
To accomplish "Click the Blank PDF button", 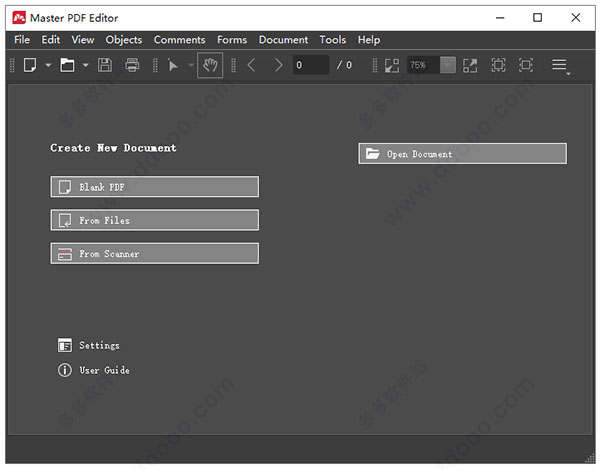I will (x=155, y=187).
